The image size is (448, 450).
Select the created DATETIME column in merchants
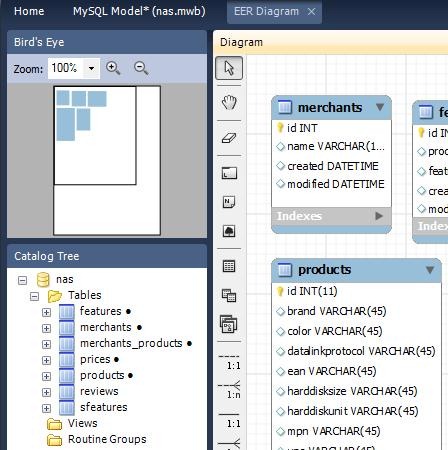tap(331, 166)
